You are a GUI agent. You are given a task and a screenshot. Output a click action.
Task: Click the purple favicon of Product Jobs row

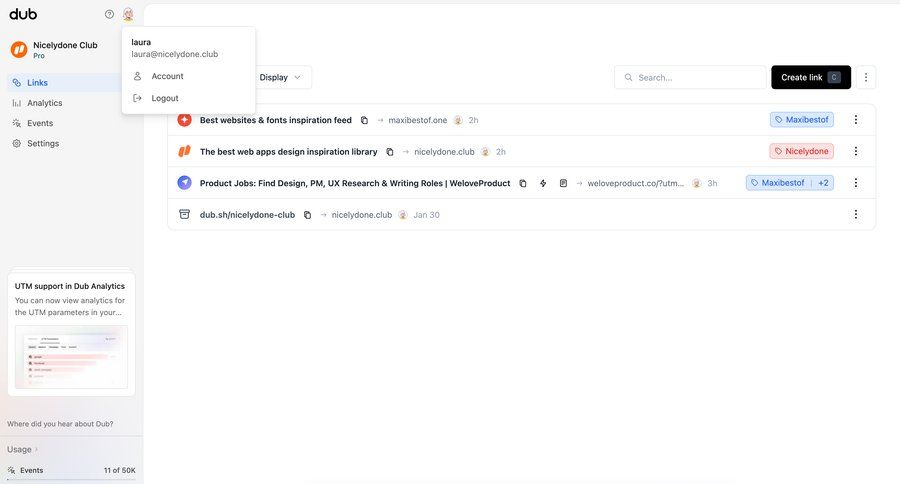[184, 183]
